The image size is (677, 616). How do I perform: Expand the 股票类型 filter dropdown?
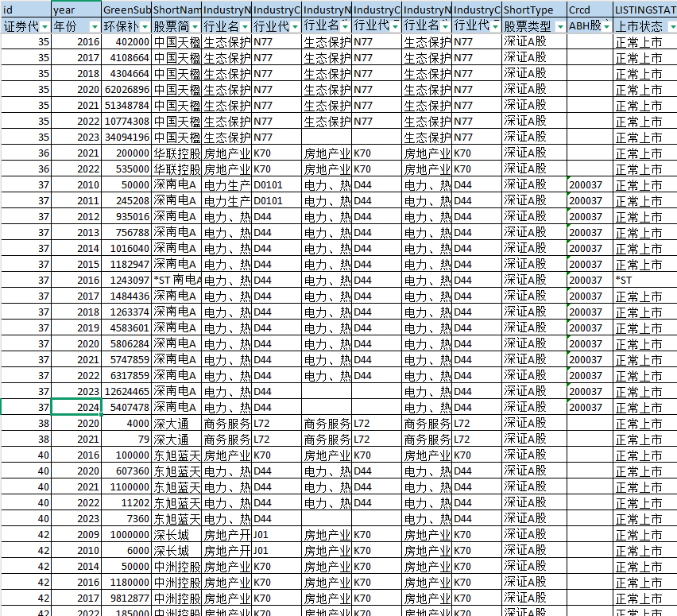click(560, 27)
